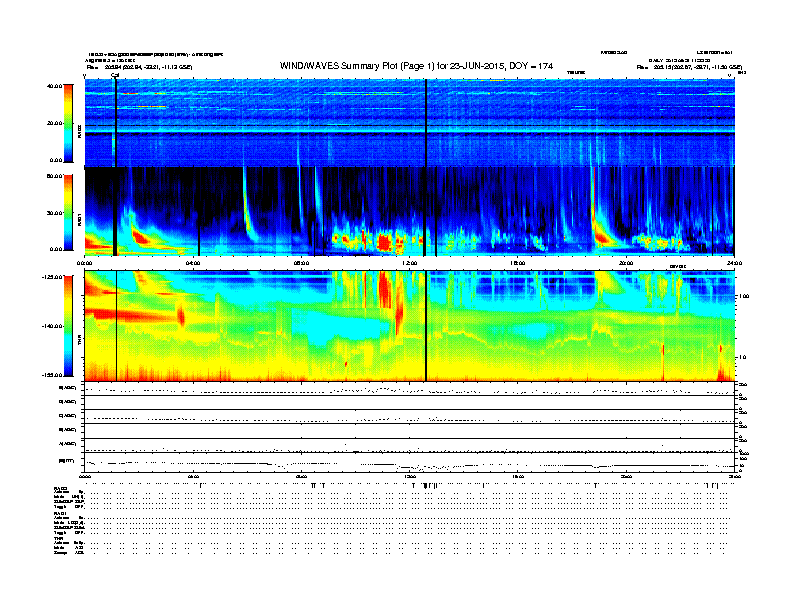The image size is (792, 612).
Task: Click the -125.00 label on TNR scale
Action: click(x=52, y=277)
